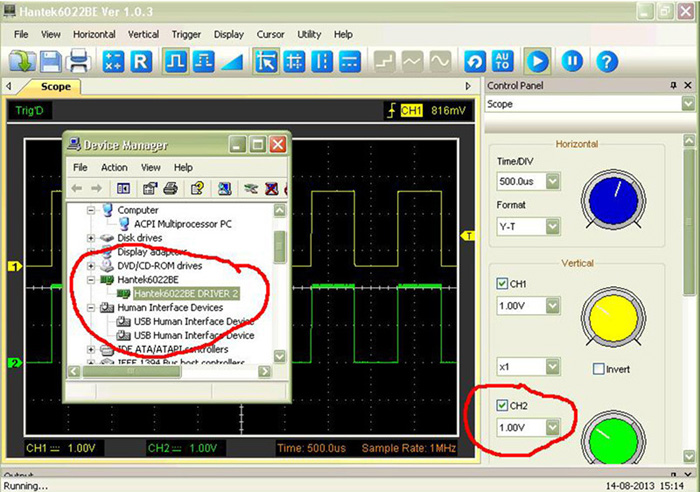
Task: Click the blue Time/DIV knob
Action: point(613,201)
